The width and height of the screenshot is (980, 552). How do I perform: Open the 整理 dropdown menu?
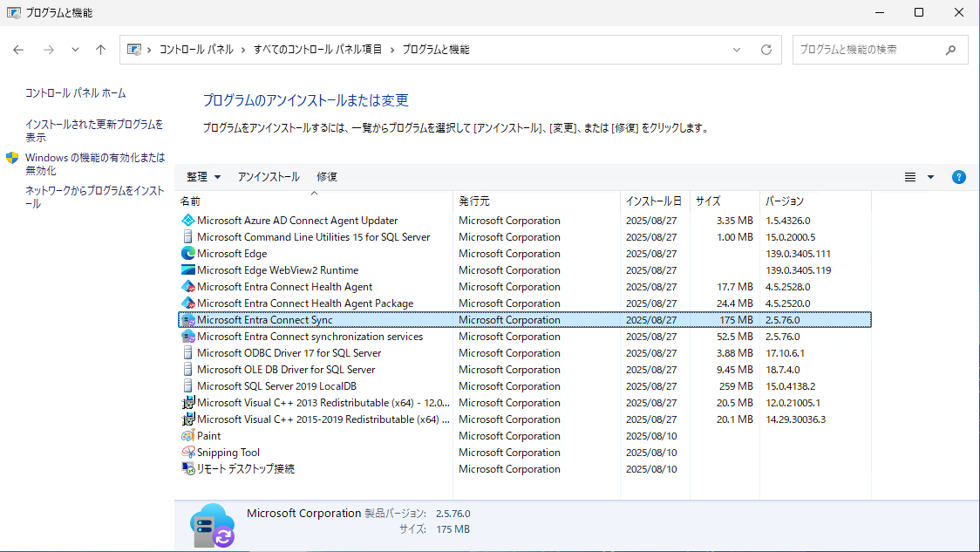tap(203, 177)
